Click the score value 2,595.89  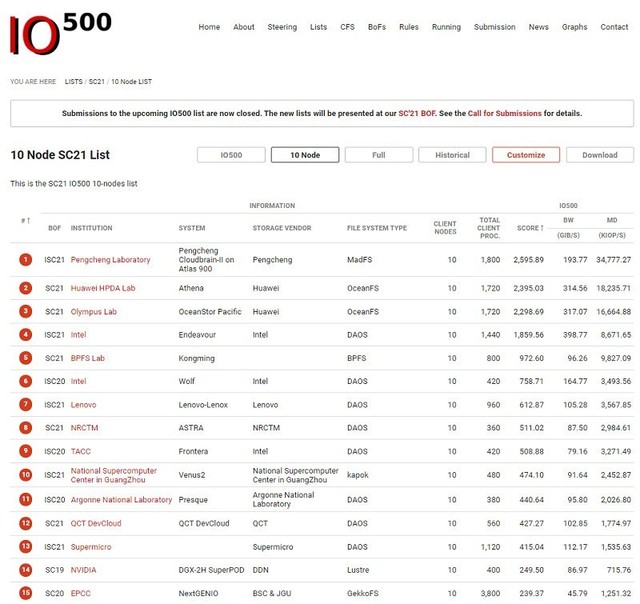click(x=528, y=260)
